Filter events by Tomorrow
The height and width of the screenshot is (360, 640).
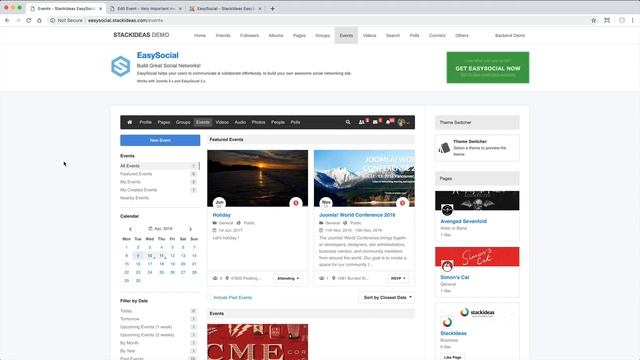coord(130,319)
